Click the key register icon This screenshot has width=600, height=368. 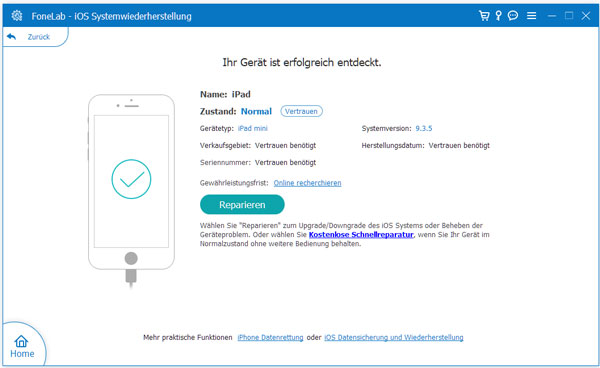tap(498, 16)
